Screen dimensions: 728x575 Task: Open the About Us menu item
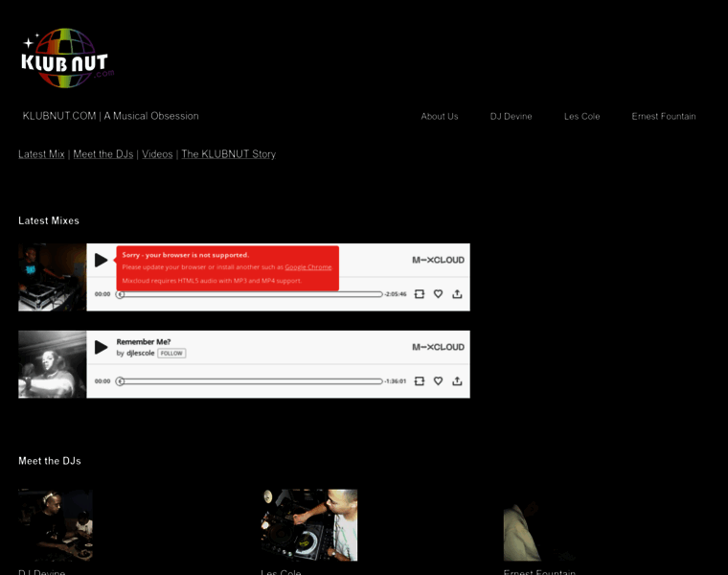tap(440, 117)
